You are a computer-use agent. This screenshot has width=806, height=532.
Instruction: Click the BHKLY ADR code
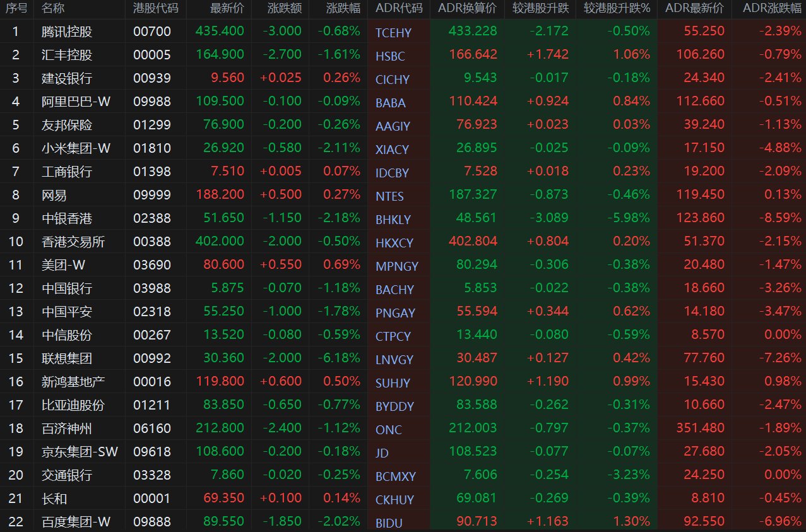point(393,220)
